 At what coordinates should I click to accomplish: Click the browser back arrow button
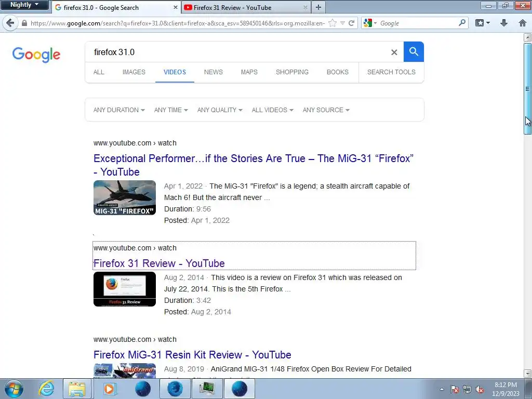pyautogui.click(x=10, y=23)
